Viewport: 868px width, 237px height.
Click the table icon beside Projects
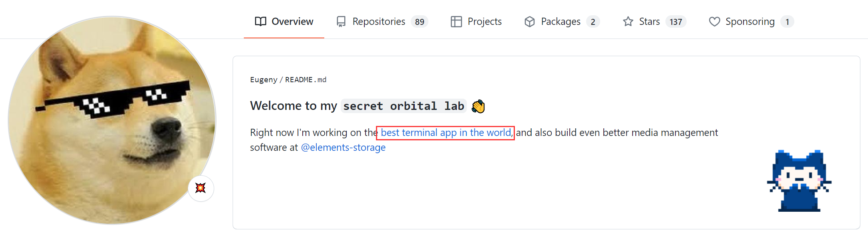[456, 22]
